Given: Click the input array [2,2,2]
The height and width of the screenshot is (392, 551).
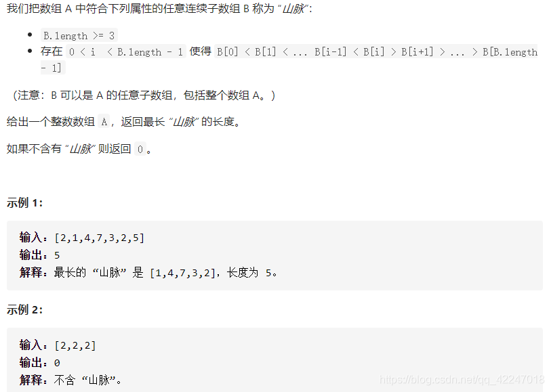Looking at the screenshot, I should tap(75, 345).
